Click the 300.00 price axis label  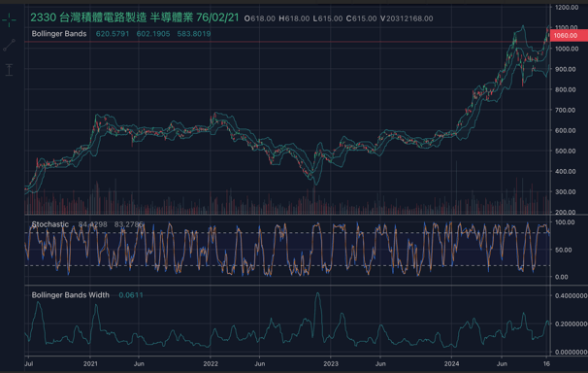tap(565, 191)
